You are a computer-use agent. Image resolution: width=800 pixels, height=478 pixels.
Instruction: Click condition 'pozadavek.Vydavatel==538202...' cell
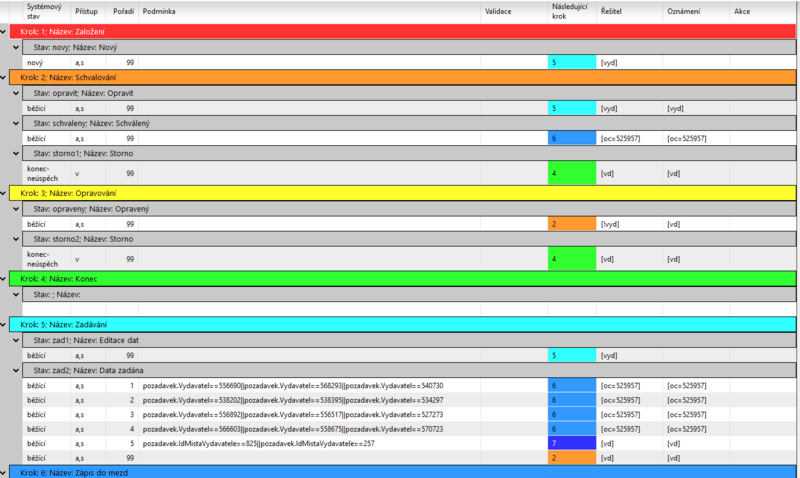(309, 400)
